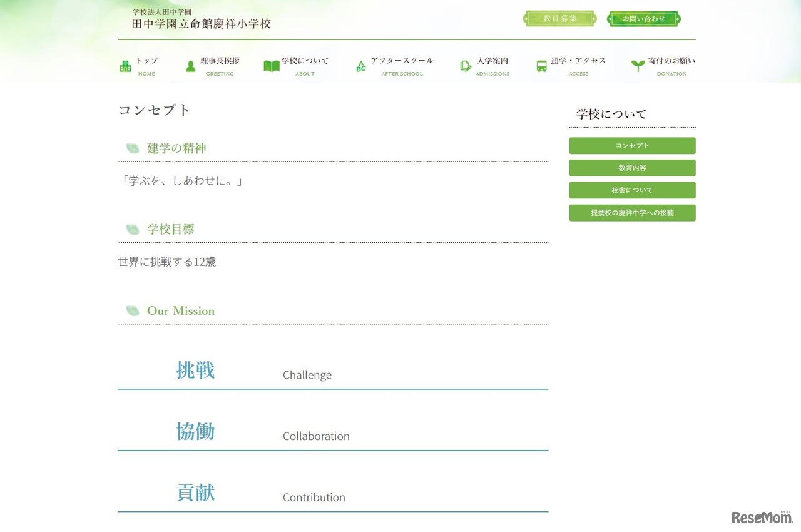
Task: Select the building icon for トップ HOME
Action: click(x=125, y=65)
